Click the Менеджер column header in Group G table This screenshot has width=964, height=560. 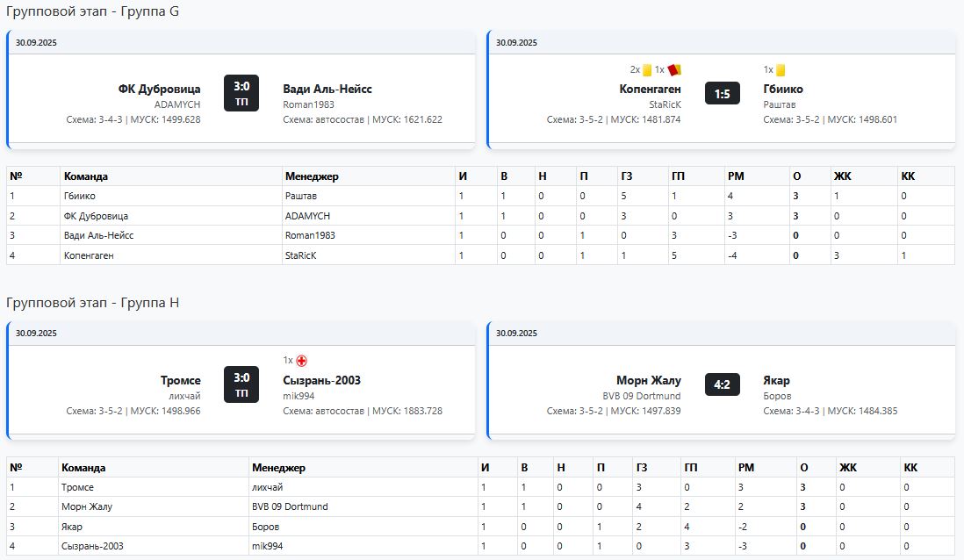pos(312,176)
